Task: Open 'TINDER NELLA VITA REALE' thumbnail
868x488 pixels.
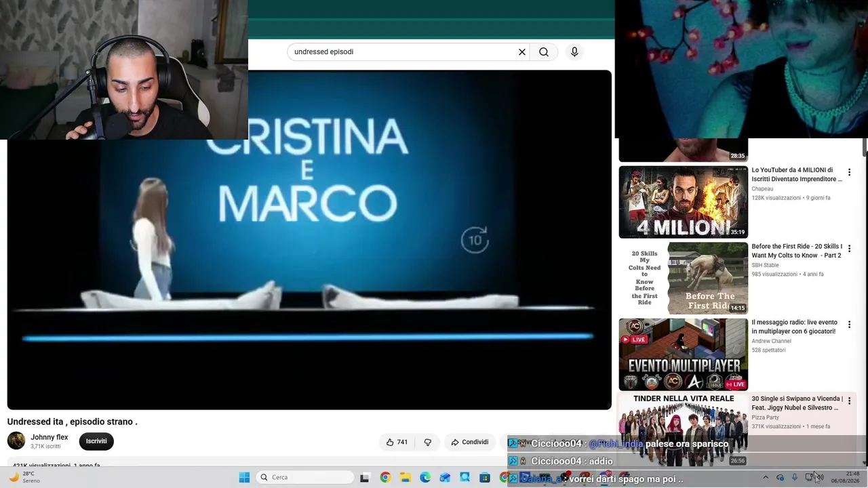Action: 683,430
